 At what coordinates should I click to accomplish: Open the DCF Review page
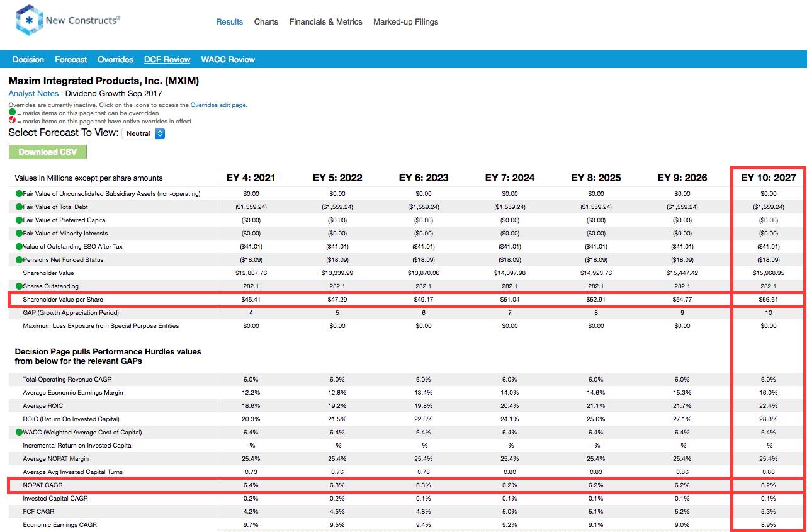pyautogui.click(x=167, y=60)
